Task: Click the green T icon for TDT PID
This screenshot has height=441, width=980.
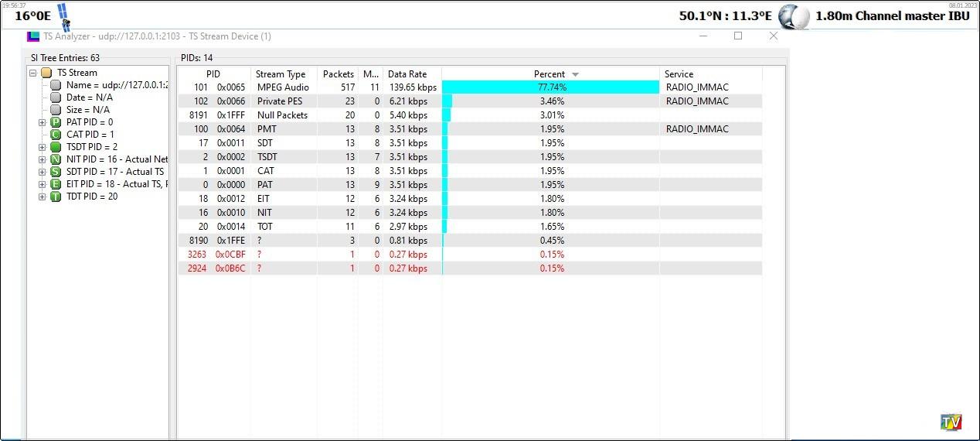Action: pos(56,197)
